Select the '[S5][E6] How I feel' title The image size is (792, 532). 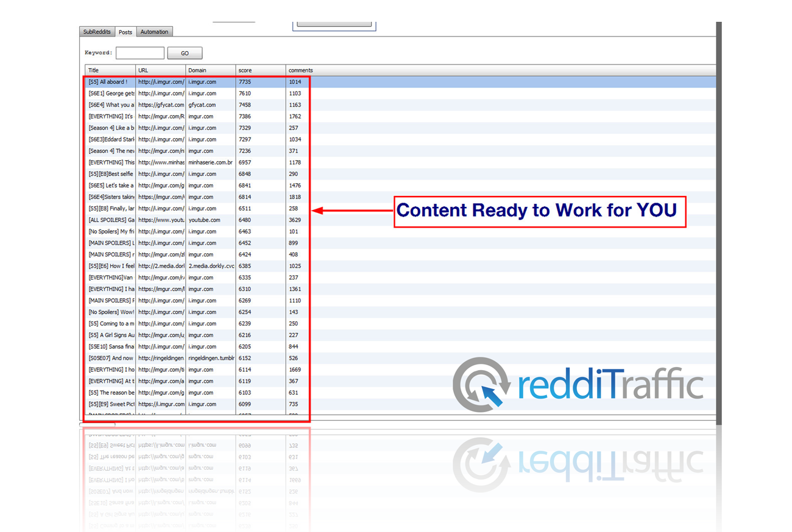pyautogui.click(x=110, y=266)
